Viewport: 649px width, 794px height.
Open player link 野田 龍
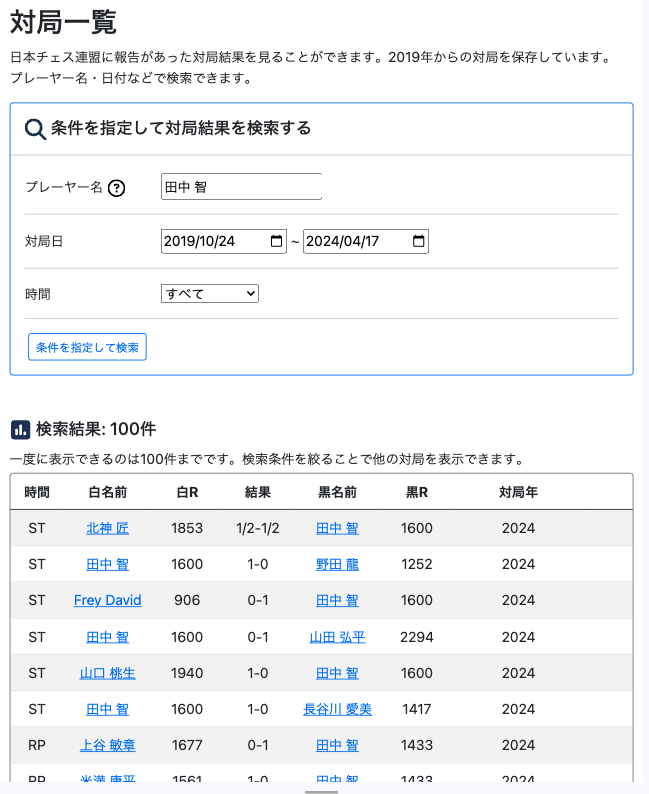[337, 564]
